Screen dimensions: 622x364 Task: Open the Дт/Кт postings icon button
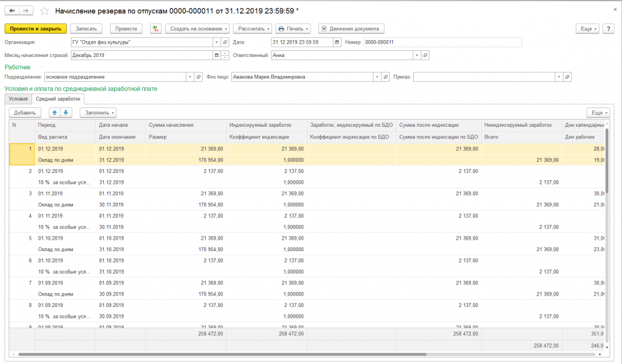coord(155,29)
